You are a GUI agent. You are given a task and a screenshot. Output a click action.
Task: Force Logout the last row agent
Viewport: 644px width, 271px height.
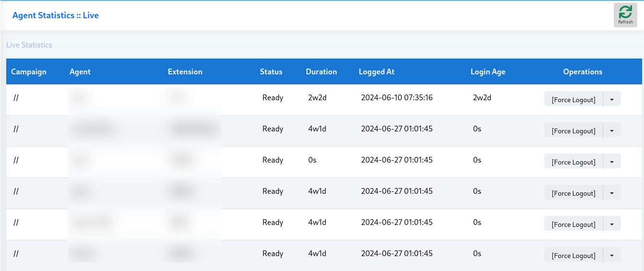pos(573,255)
